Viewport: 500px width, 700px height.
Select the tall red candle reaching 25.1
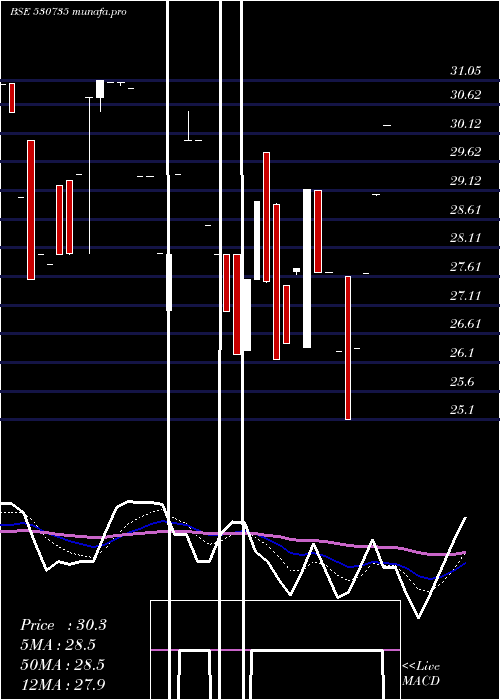point(348,348)
